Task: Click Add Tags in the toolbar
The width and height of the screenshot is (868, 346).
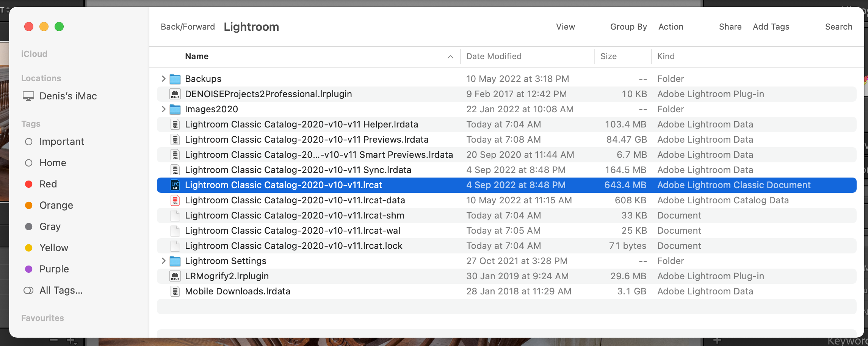Action: click(x=771, y=27)
